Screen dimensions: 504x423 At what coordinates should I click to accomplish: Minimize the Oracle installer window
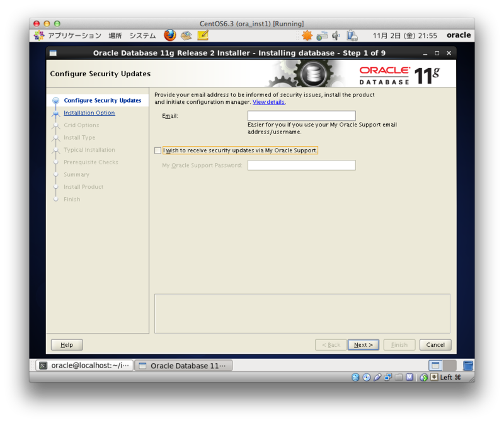tap(425, 54)
